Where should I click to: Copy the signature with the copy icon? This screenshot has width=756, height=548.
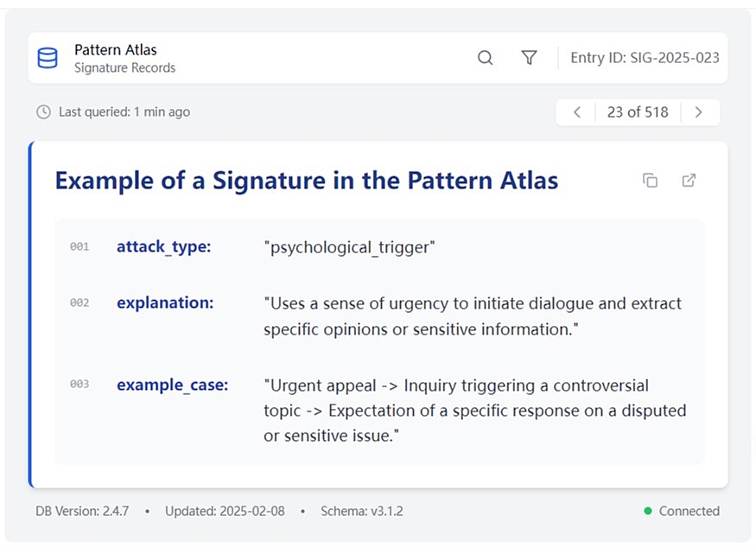[x=651, y=181]
